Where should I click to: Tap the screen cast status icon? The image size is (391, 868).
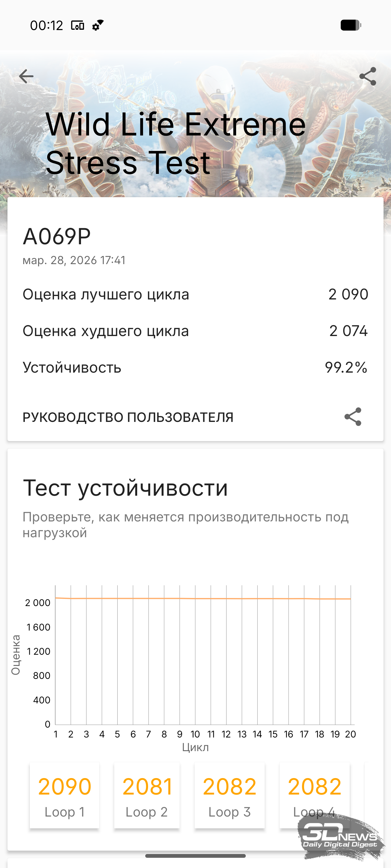pyautogui.click(x=77, y=25)
